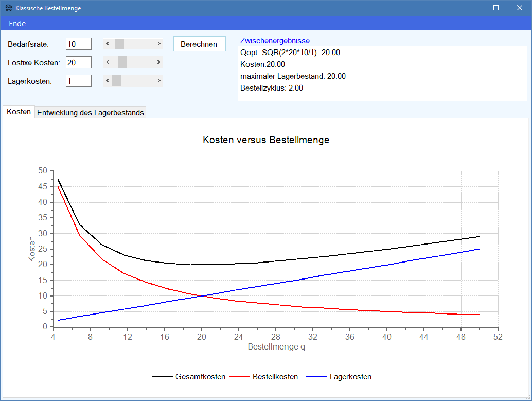Click the Ende menu item
The width and height of the screenshot is (532, 401).
pyautogui.click(x=17, y=24)
